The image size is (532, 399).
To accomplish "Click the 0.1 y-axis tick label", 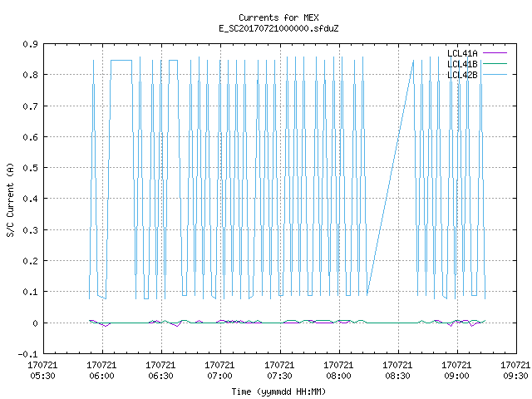I will click(30, 292).
